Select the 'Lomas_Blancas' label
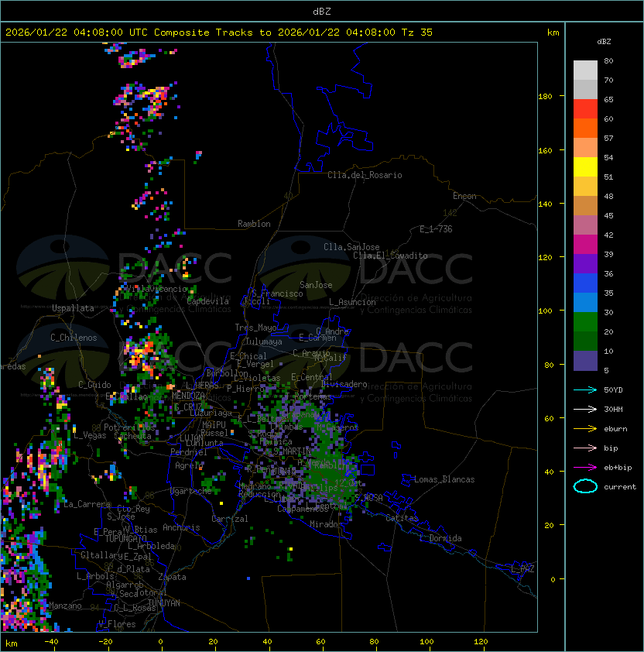644x652 pixels. (444, 479)
